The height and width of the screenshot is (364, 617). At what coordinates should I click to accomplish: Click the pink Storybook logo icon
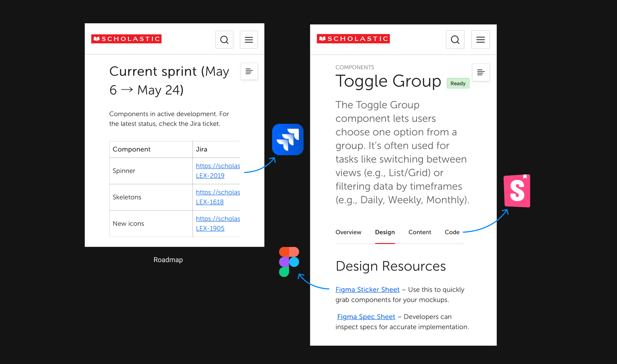pyautogui.click(x=517, y=191)
